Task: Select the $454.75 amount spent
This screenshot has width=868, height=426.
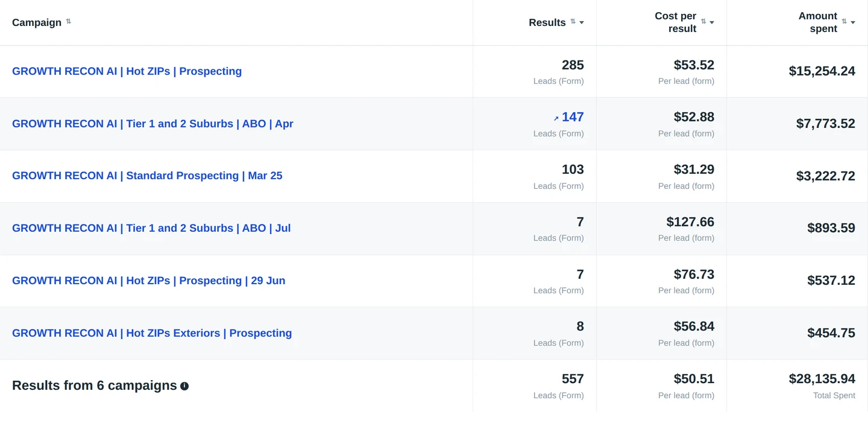Action: [831, 333]
